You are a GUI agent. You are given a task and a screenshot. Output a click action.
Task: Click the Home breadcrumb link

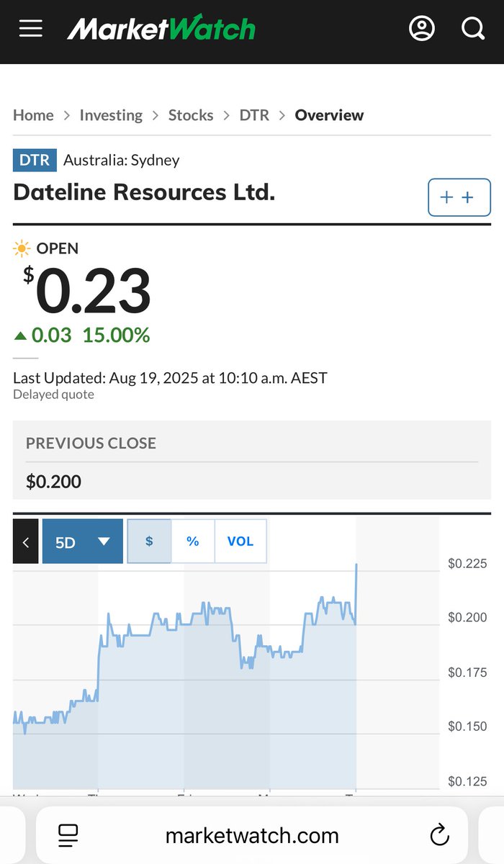tap(33, 115)
